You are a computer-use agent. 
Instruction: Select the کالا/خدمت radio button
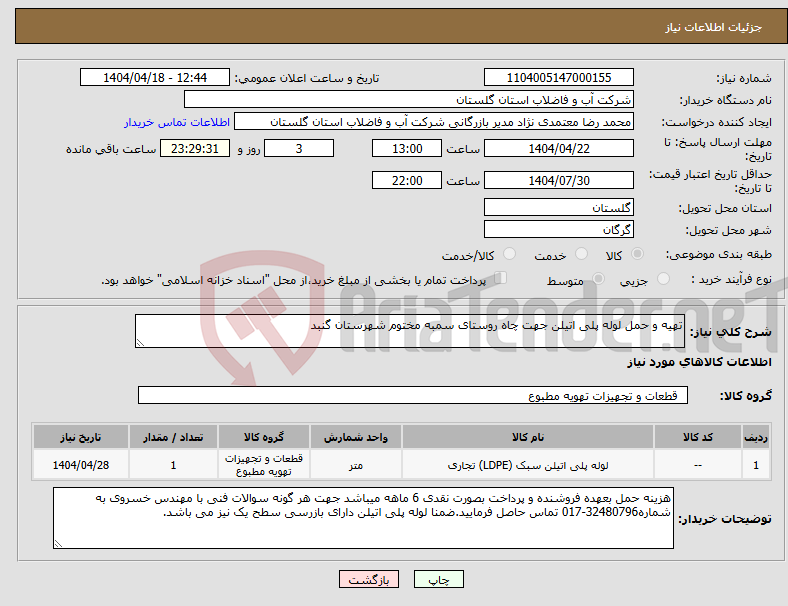(x=510, y=254)
